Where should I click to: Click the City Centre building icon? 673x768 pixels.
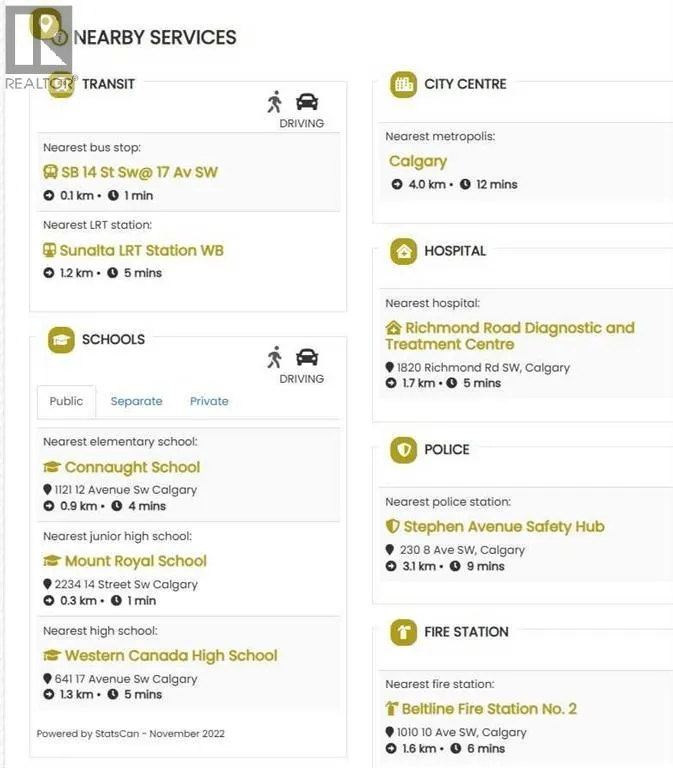(403, 84)
